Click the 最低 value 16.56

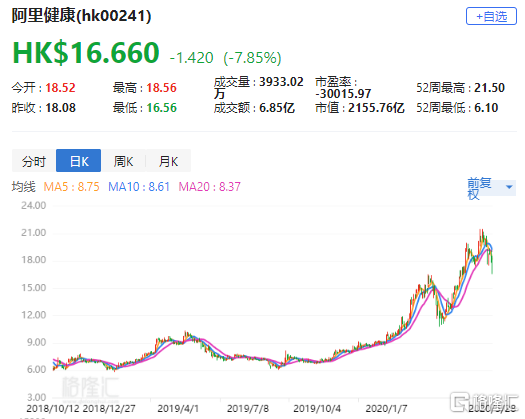[x=161, y=108]
